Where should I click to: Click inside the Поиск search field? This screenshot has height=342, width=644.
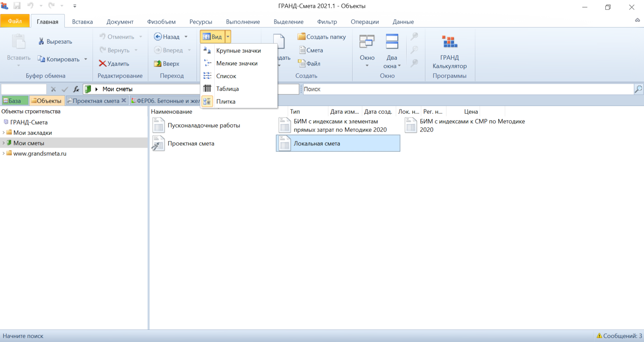point(468,89)
